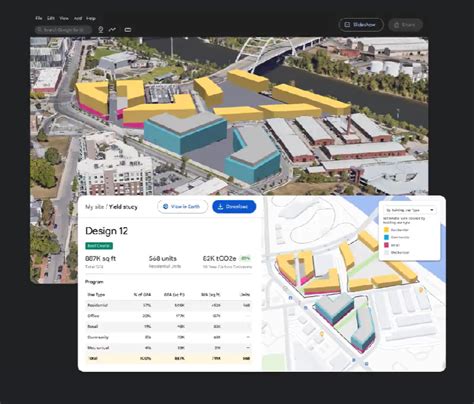
Task: Click the Slideshow presentation icon
Action: (347, 25)
